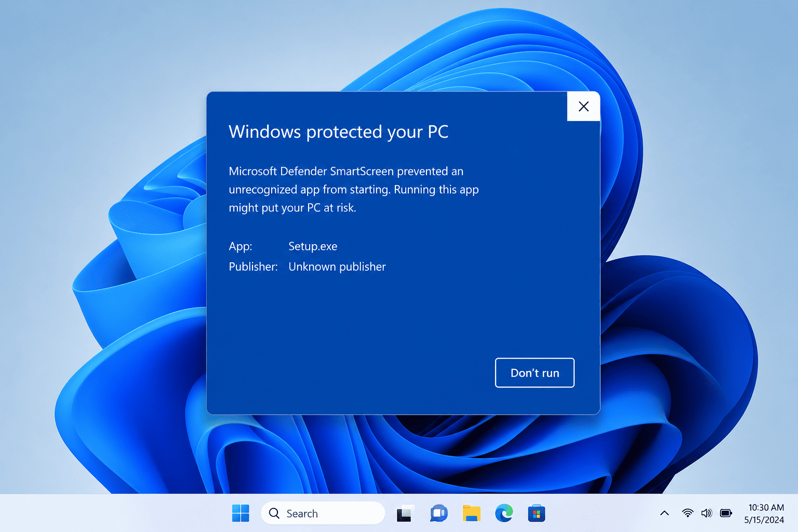Open Microsoft Store from the taskbar
This screenshot has width=798, height=532.
coord(537,513)
